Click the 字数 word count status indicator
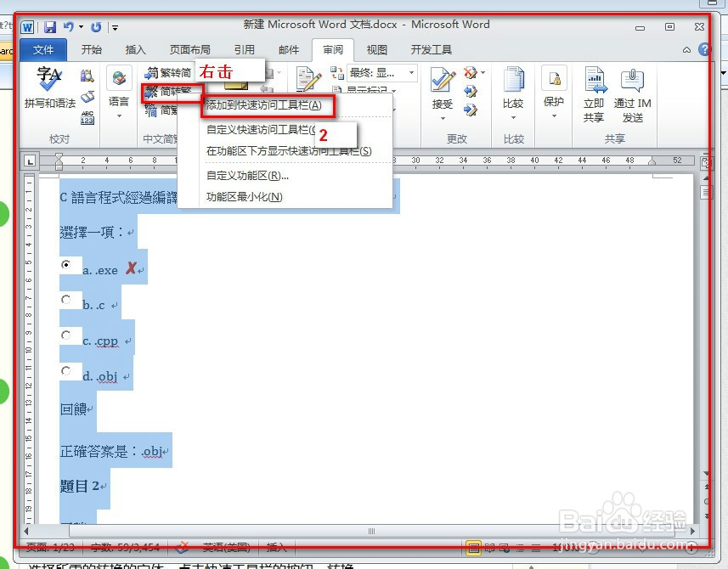Image resolution: width=728 pixels, height=569 pixels. (x=126, y=548)
